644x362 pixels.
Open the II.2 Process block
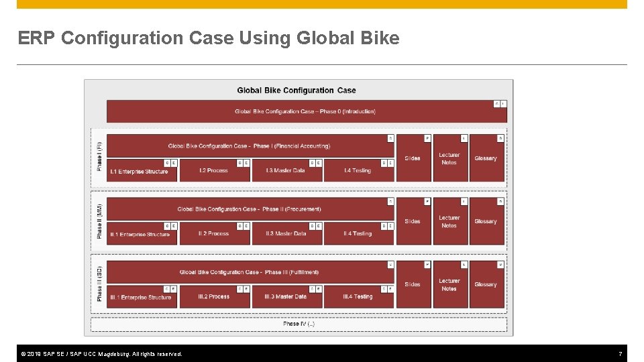(x=215, y=233)
